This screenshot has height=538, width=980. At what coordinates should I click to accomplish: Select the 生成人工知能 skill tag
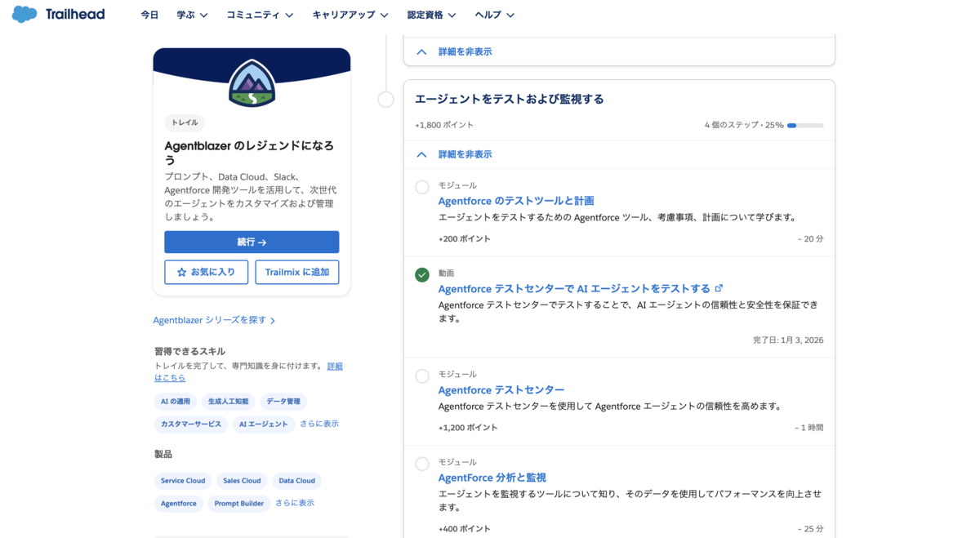229,401
